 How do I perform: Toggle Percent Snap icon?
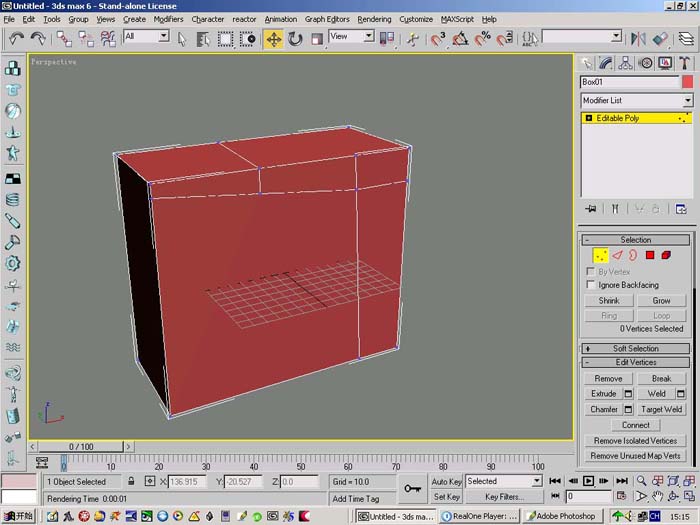point(482,39)
